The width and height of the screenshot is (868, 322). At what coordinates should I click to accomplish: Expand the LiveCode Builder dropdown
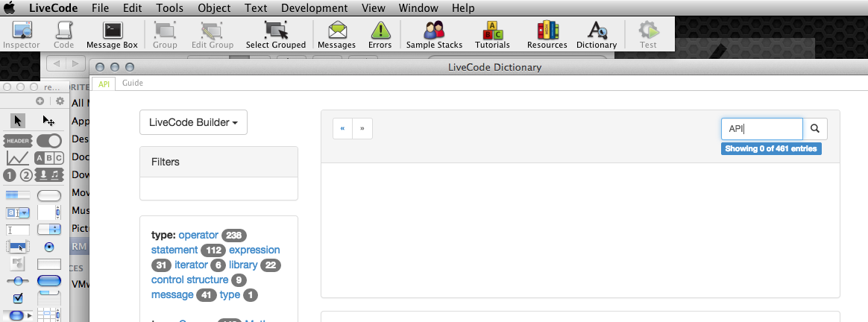point(193,123)
